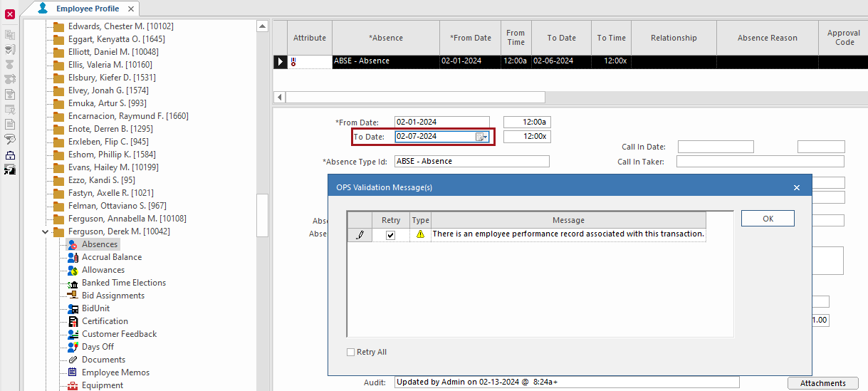The width and height of the screenshot is (868, 391).
Task: Click the Banked Time Elections bank icon
Action: [x=73, y=283]
